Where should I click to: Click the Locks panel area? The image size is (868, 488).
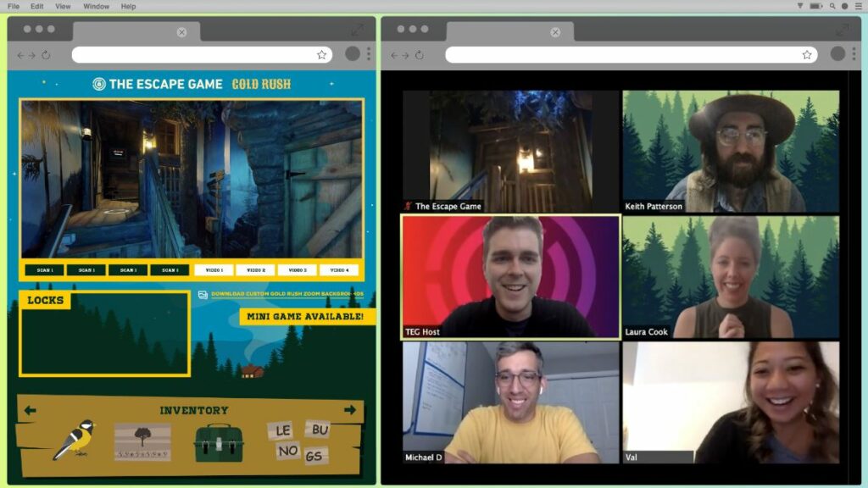[104, 334]
